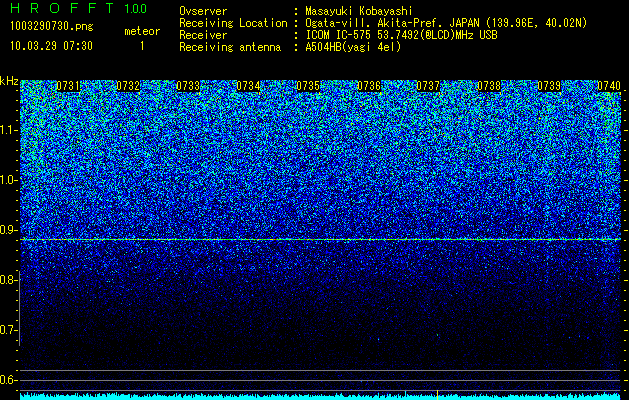Viewport: 629px width, 400px height.
Task: Select the 0732 time marker label
Action: [128, 86]
